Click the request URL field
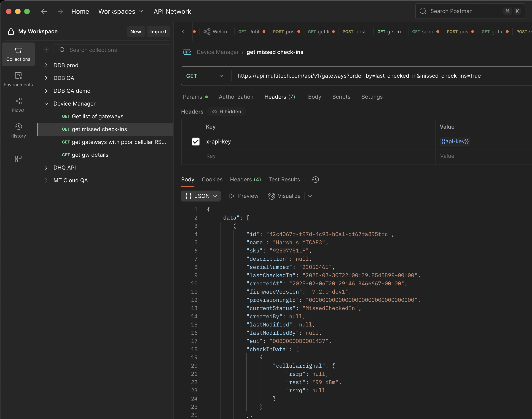532x419 pixels. pos(382,76)
